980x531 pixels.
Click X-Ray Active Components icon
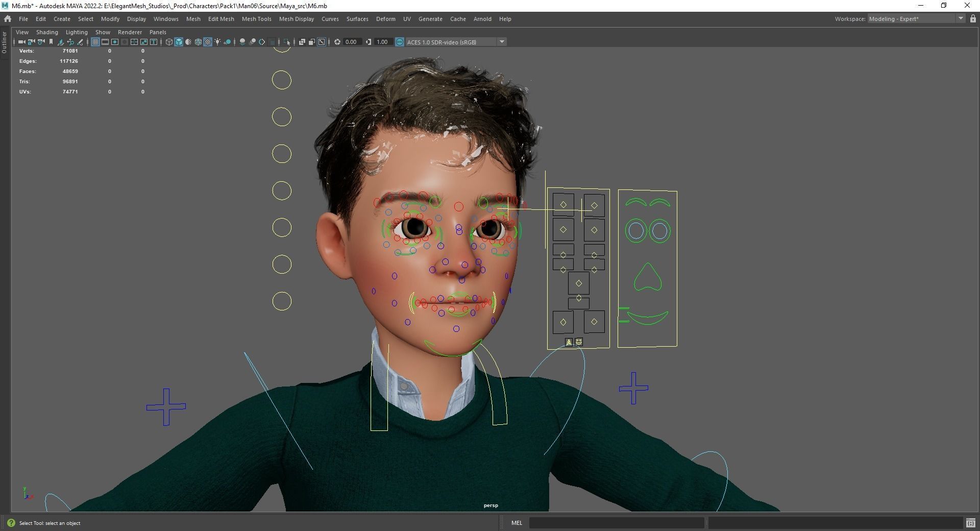[312, 42]
